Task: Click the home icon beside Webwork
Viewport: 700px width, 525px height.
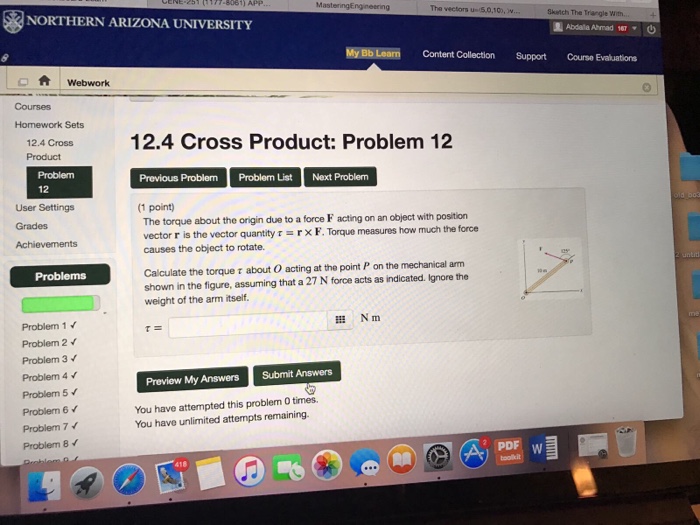Action: (x=44, y=81)
